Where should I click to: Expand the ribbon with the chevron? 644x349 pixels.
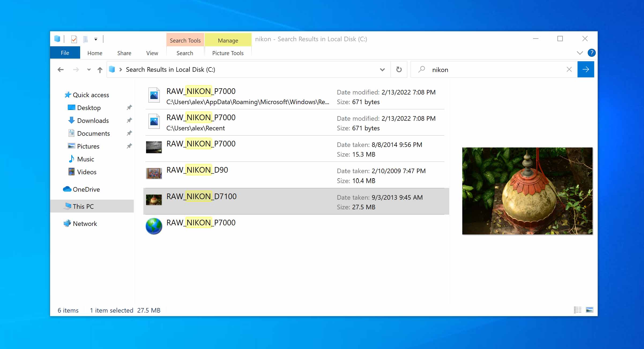click(x=580, y=53)
